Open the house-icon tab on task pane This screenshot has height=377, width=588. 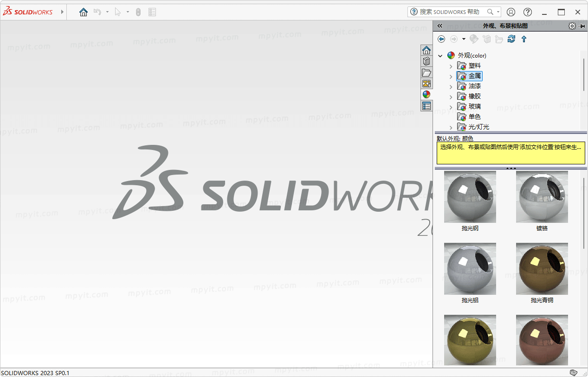tap(426, 50)
